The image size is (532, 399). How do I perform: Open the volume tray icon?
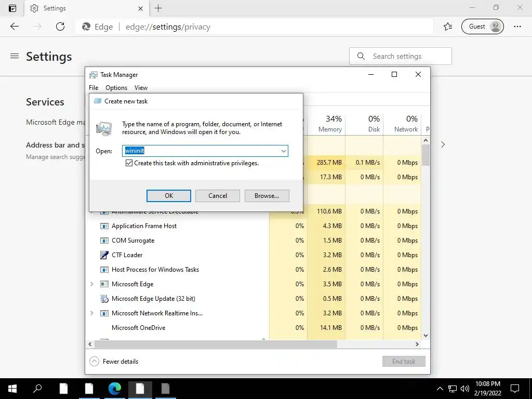(465, 389)
